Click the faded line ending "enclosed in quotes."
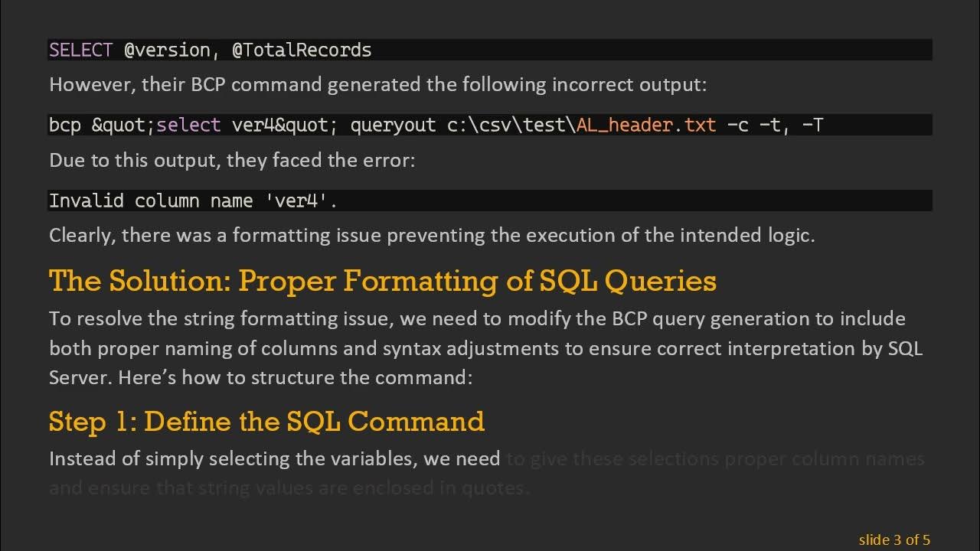The image size is (980, 551). click(x=289, y=487)
